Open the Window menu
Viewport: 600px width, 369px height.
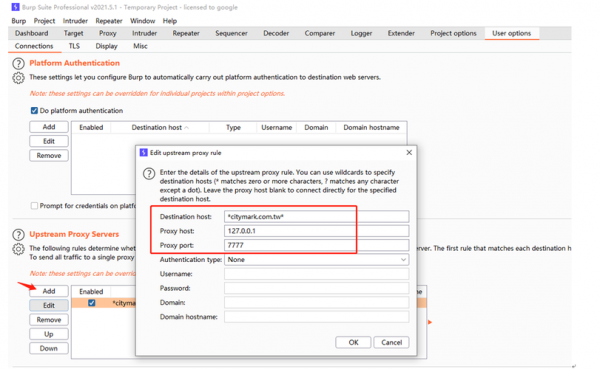point(143,21)
